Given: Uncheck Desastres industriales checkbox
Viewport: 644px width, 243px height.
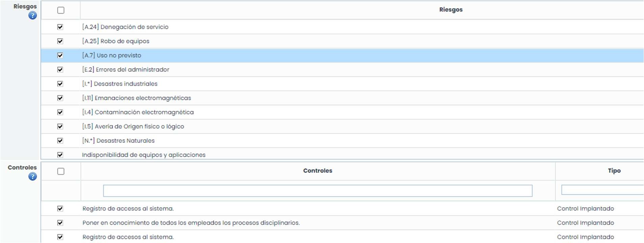Looking at the screenshot, I should 60,84.
